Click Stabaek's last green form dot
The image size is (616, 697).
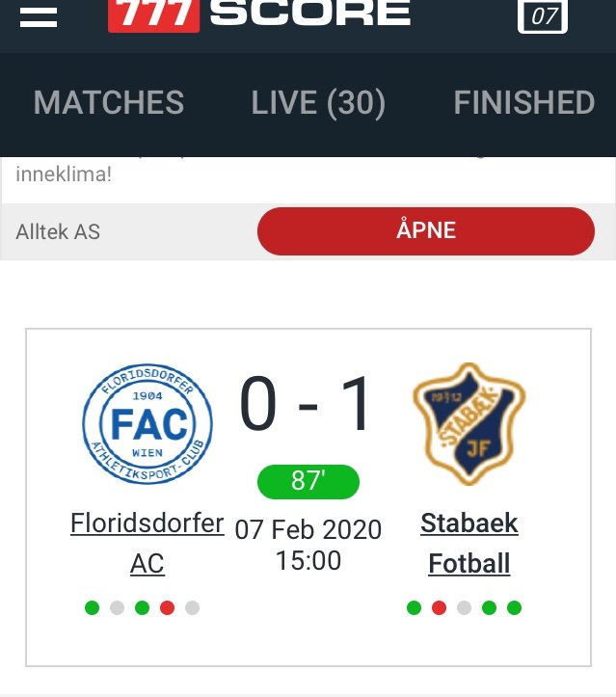coord(514,607)
